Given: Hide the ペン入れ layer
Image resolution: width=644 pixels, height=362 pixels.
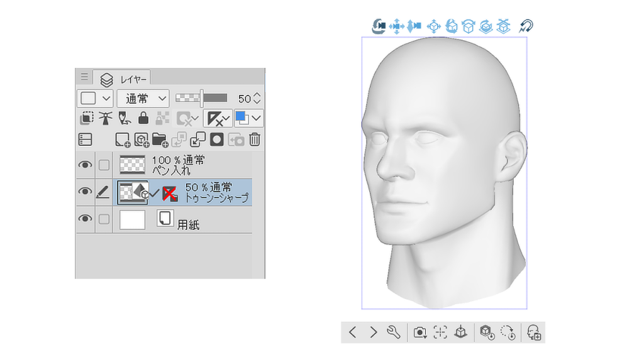Looking at the screenshot, I should point(86,163).
